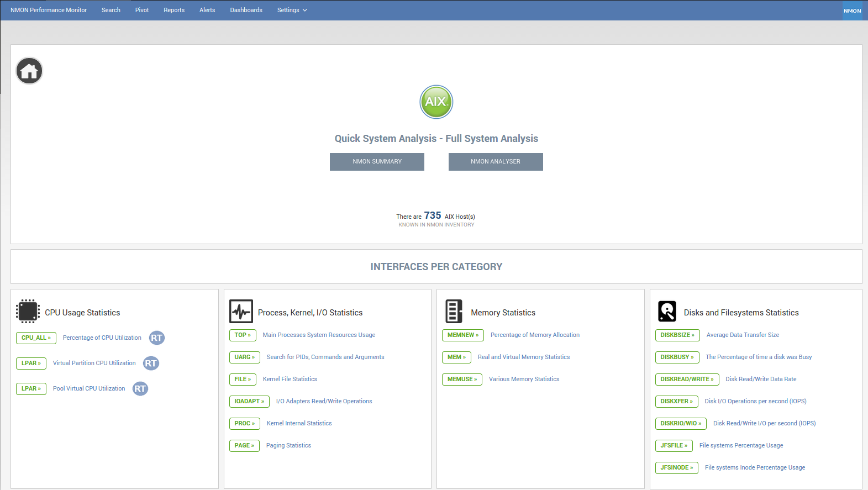Click the RT badge beside Virtual Partition CPU Utilization
Image resolution: width=868 pixels, height=490 pixels.
[x=151, y=363]
